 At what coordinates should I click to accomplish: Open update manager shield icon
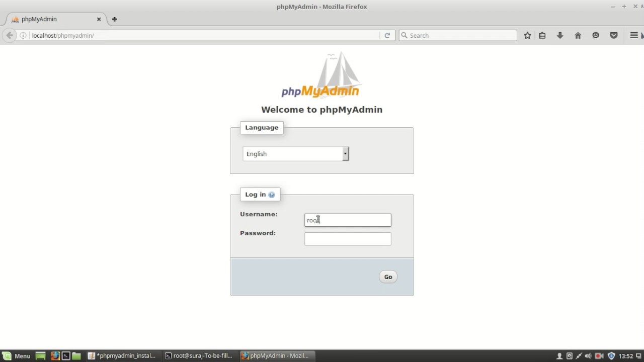tap(611, 356)
